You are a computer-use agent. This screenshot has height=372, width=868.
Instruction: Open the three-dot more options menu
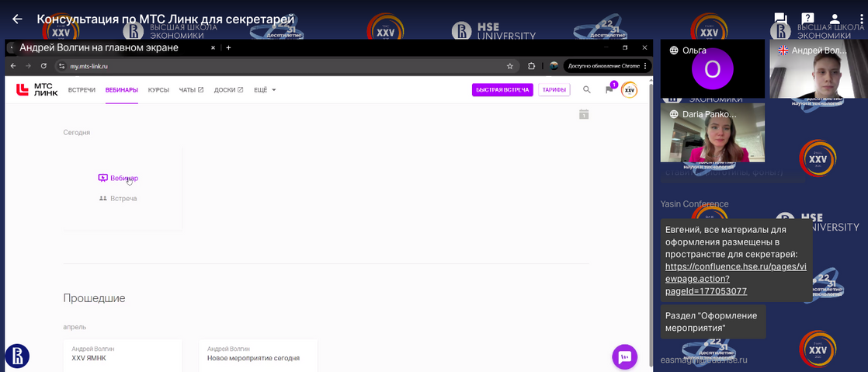[861, 19]
